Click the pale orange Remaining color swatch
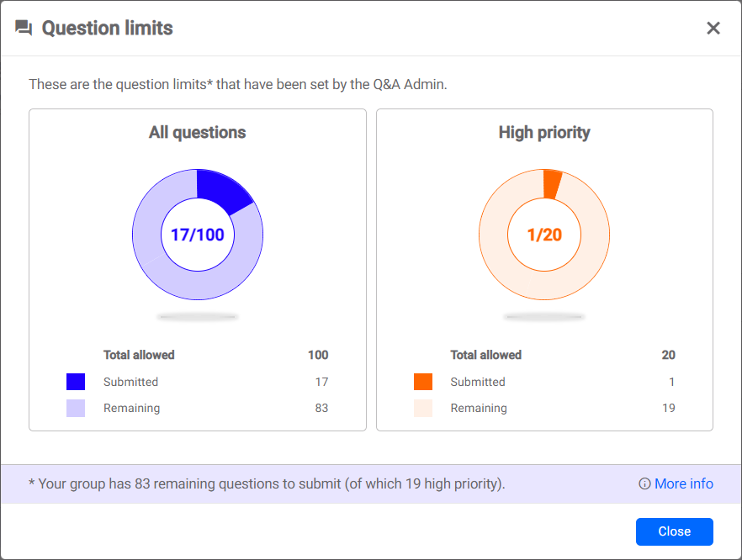Image resolution: width=742 pixels, height=560 pixels. coord(423,409)
